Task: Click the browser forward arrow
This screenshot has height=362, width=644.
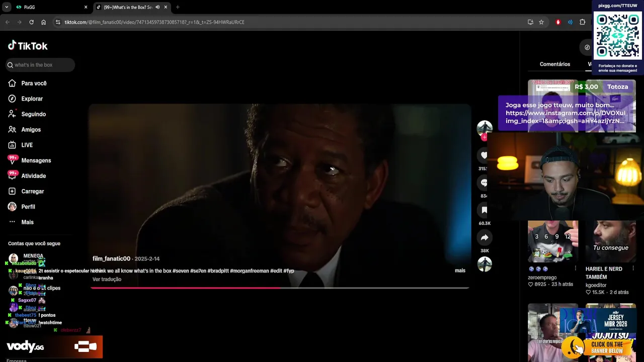Action: point(19,22)
